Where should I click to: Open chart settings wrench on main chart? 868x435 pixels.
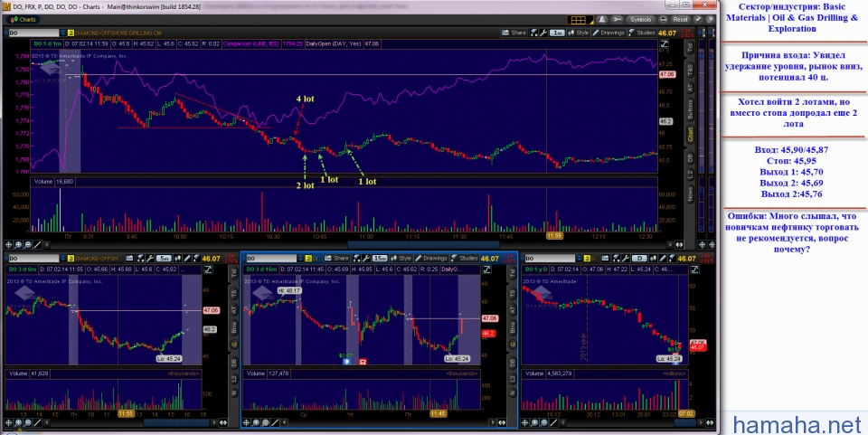click(543, 33)
